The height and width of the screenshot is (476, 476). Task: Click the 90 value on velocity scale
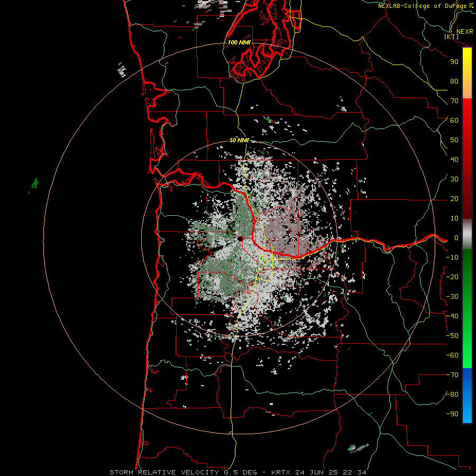[x=454, y=62]
